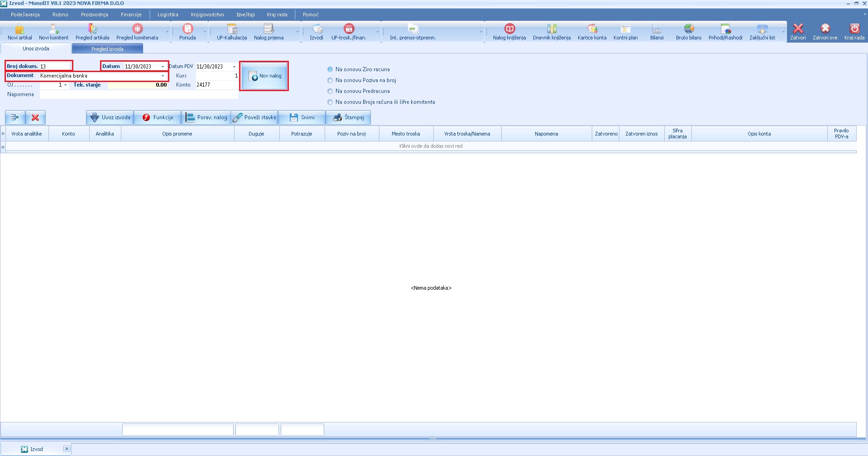Open Prihodi/Rashodi from the toolbar

pos(725,32)
